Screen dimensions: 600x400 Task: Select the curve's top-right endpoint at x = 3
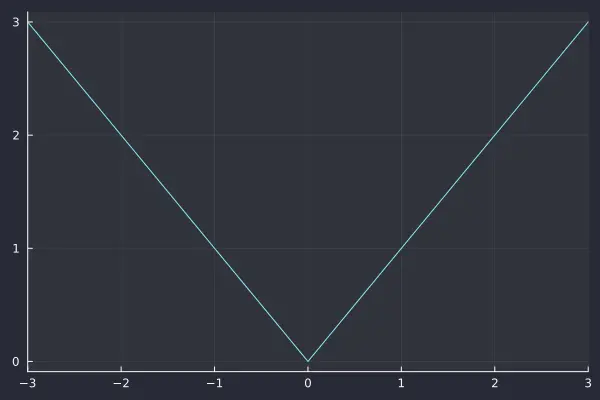[587, 21]
